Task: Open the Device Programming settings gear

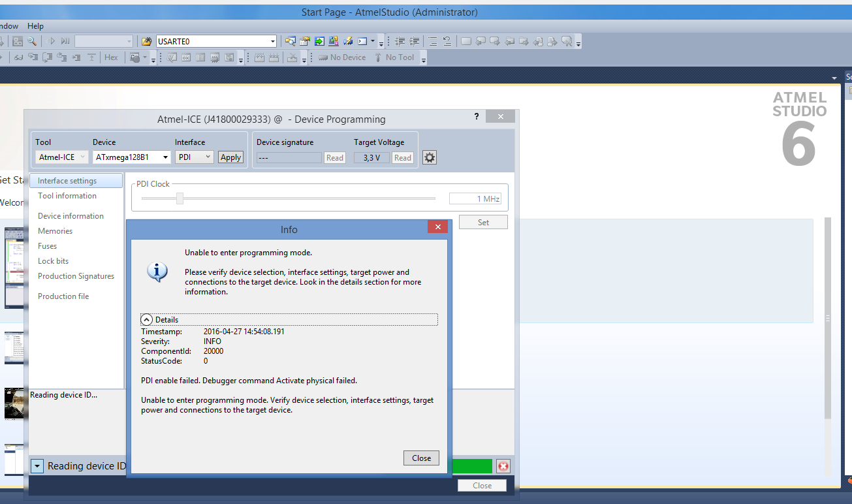Action: pos(430,157)
